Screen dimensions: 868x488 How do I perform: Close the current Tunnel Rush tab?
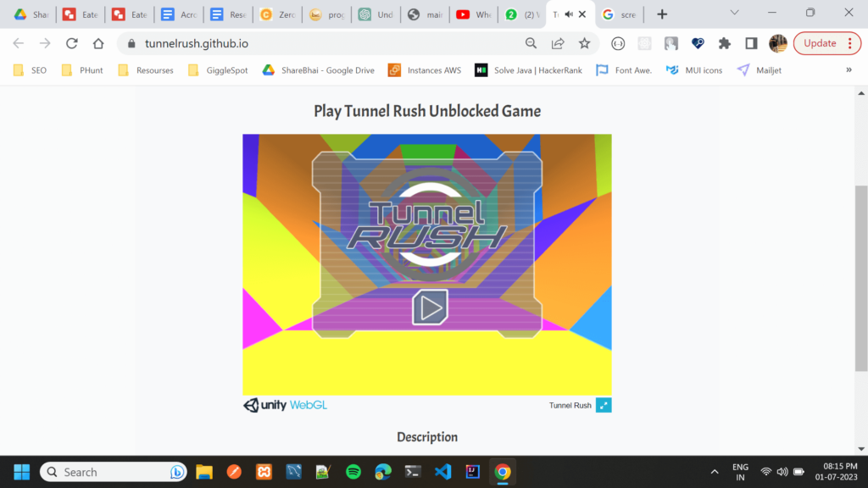point(582,14)
